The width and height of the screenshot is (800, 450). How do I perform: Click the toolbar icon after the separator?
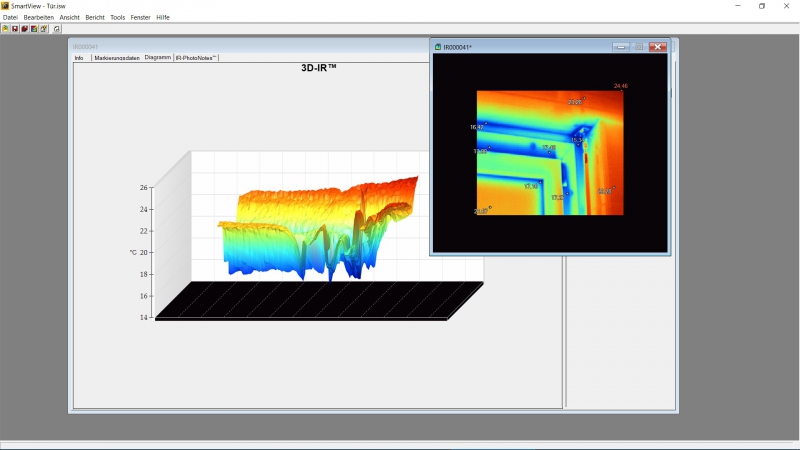click(57, 29)
